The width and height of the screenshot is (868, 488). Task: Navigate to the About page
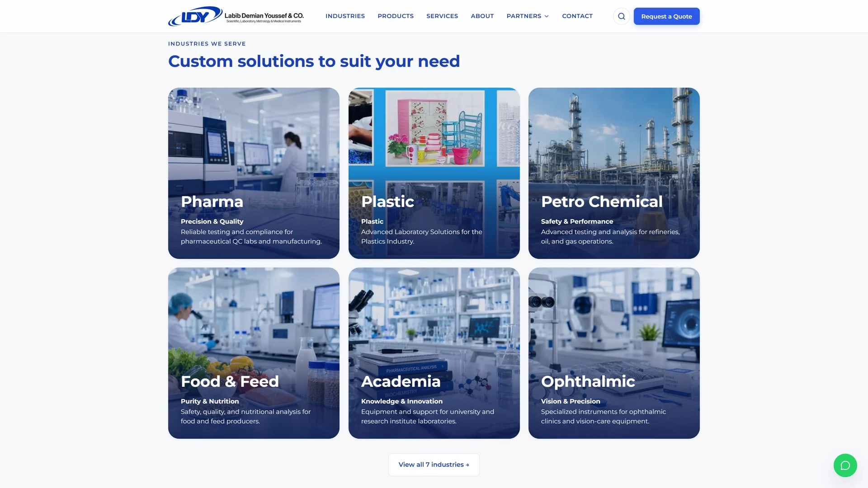pos(482,16)
